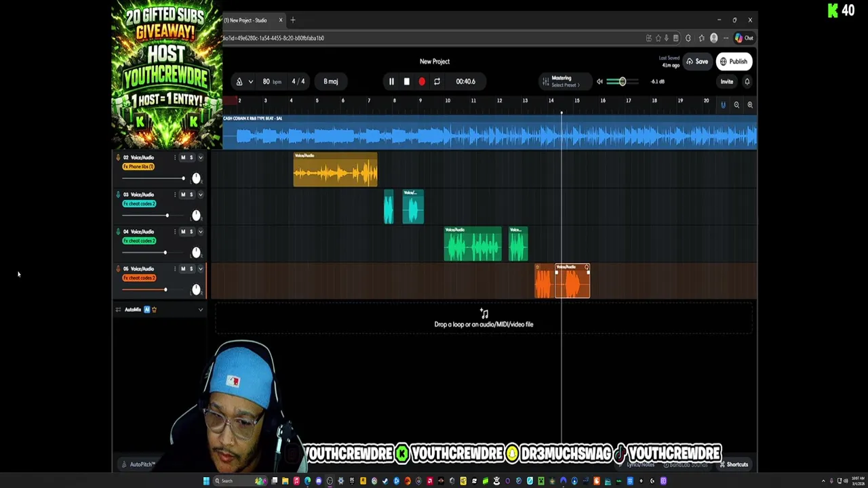Open Shortcuts panel
The image size is (868, 488).
coord(733,465)
